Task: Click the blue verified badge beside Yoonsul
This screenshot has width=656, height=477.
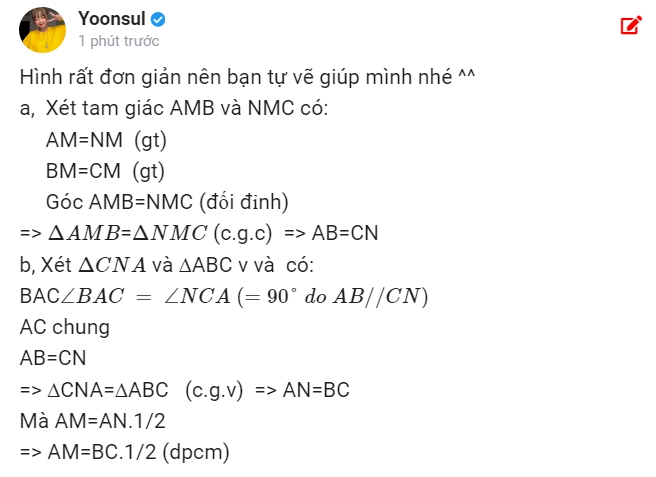Action: coord(158,19)
